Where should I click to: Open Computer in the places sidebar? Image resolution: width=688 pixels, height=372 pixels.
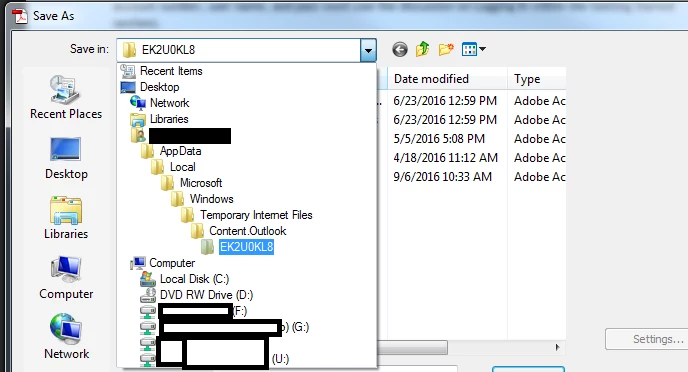point(66,278)
